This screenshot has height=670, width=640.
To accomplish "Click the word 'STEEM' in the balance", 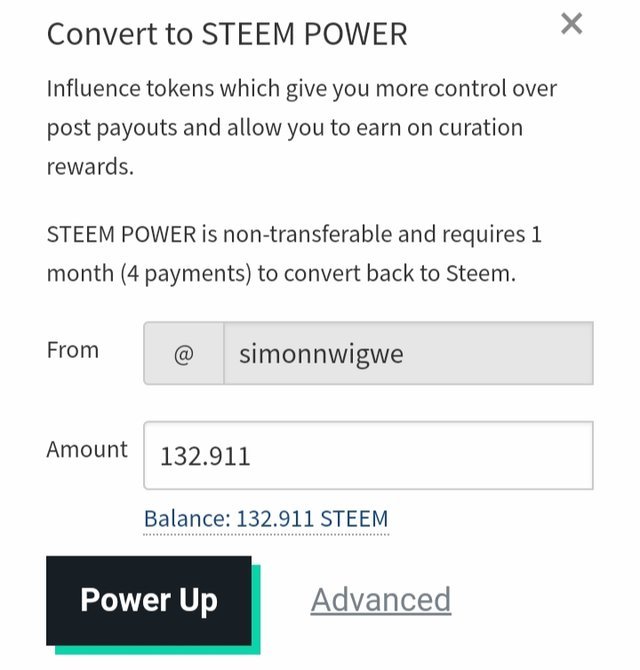I will [355, 519].
